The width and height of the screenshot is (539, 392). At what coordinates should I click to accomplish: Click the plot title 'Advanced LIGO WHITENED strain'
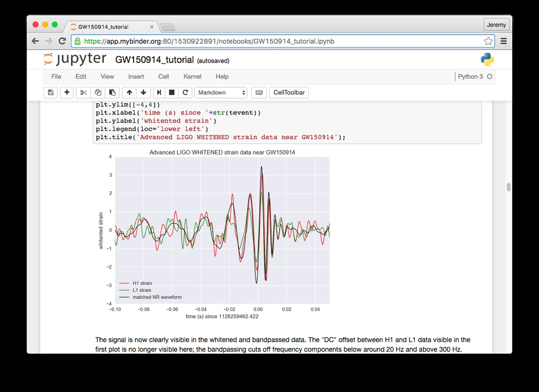tap(222, 152)
